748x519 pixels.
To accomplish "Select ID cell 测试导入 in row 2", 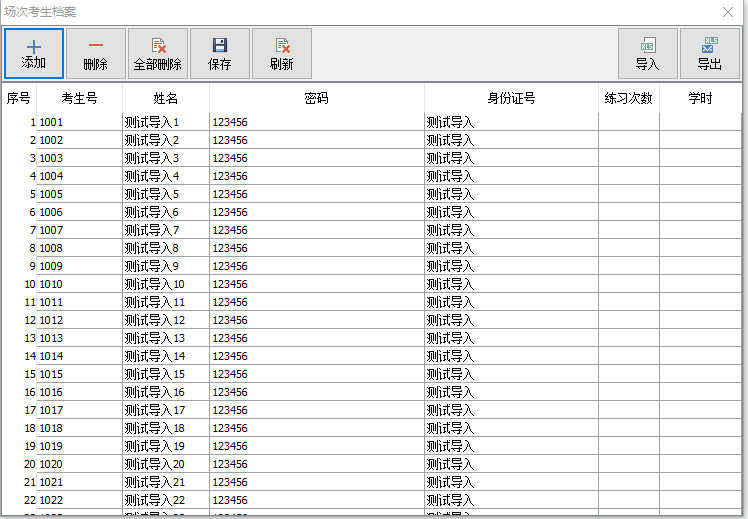I will pos(511,140).
